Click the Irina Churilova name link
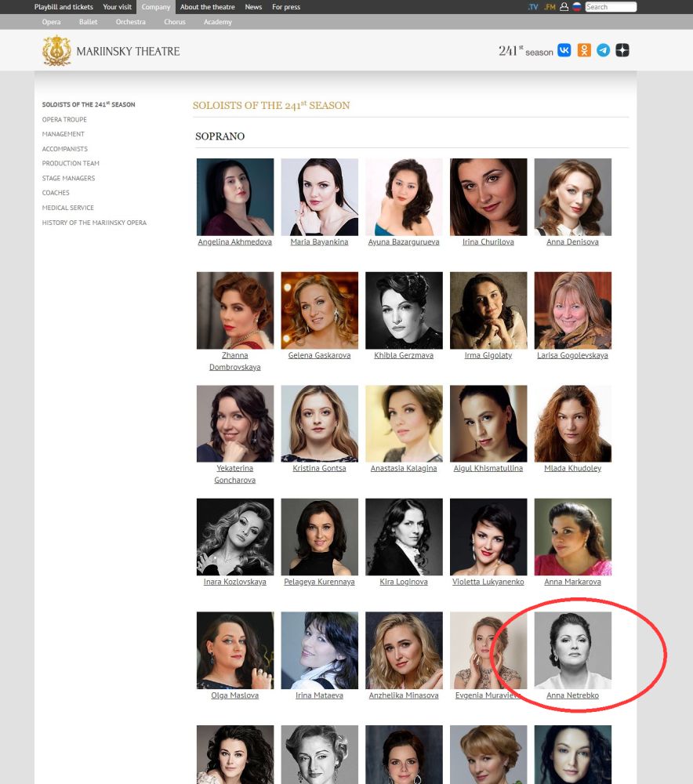 point(488,242)
